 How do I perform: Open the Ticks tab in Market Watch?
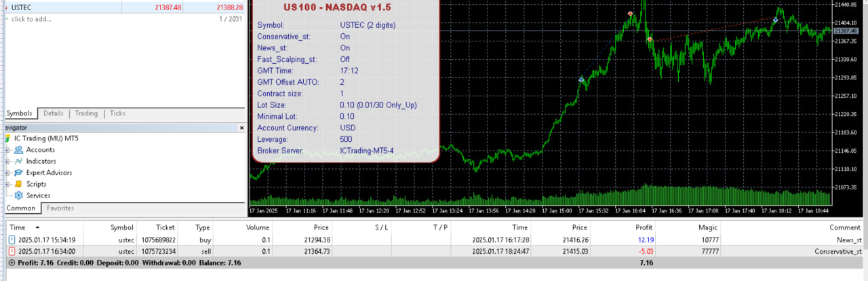(x=117, y=113)
